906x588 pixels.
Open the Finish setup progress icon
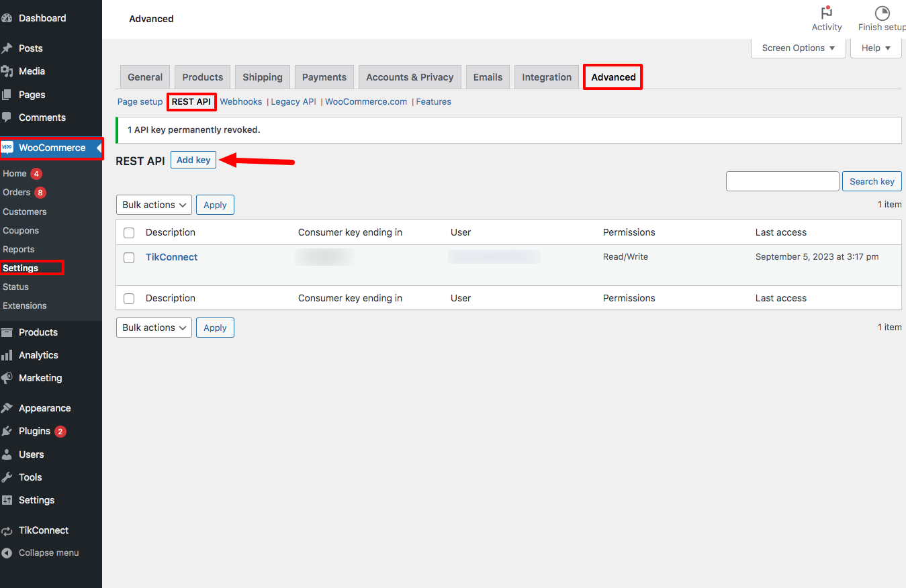(x=882, y=13)
